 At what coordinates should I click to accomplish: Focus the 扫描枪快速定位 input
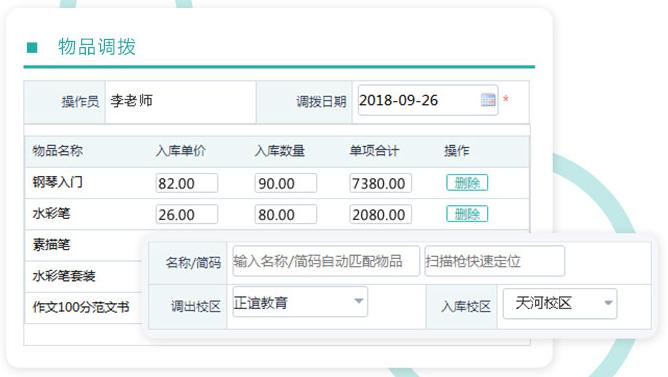click(495, 261)
